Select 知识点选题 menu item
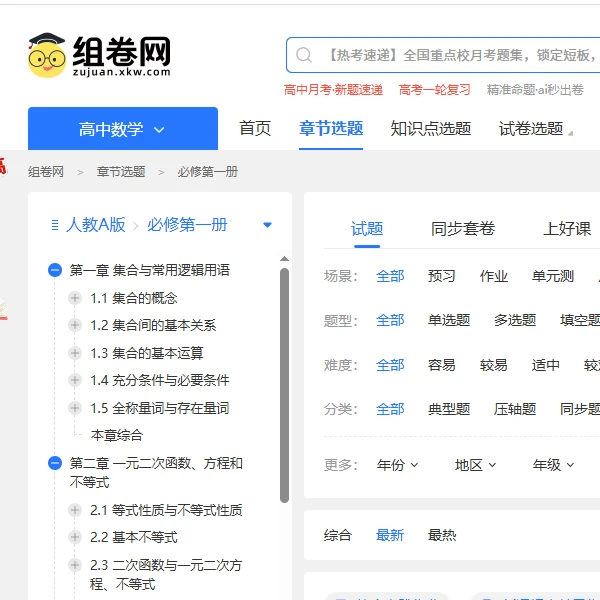600x600 pixels. tap(430, 128)
